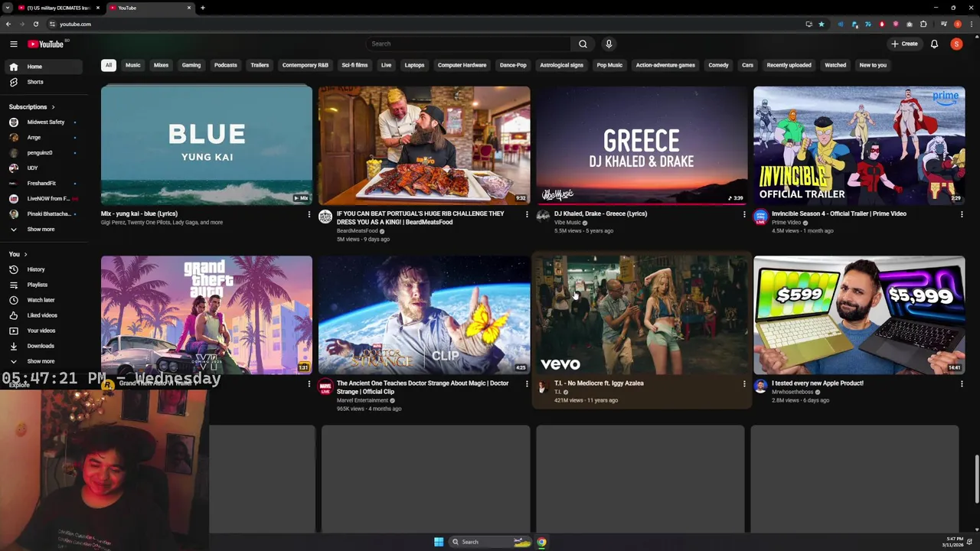Bookmark the page with the star icon
The width and height of the screenshot is (980, 551).
(822, 24)
